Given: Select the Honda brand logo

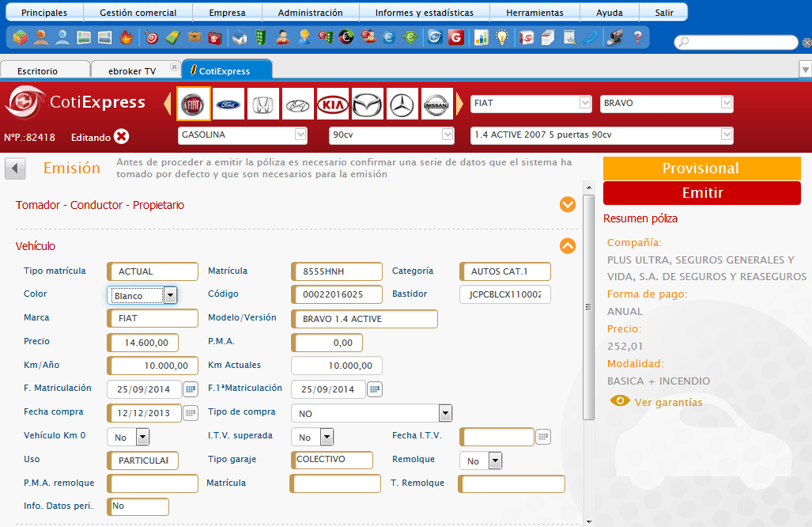Looking at the screenshot, I should [263, 104].
